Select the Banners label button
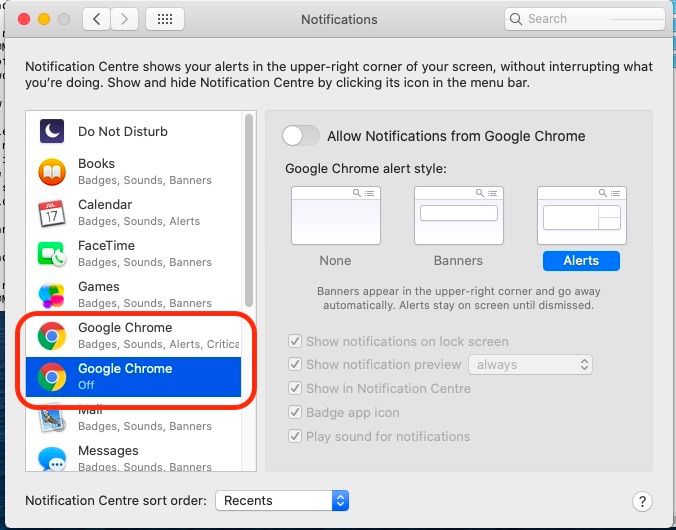Viewport: 676px width, 530px height. tap(458, 260)
